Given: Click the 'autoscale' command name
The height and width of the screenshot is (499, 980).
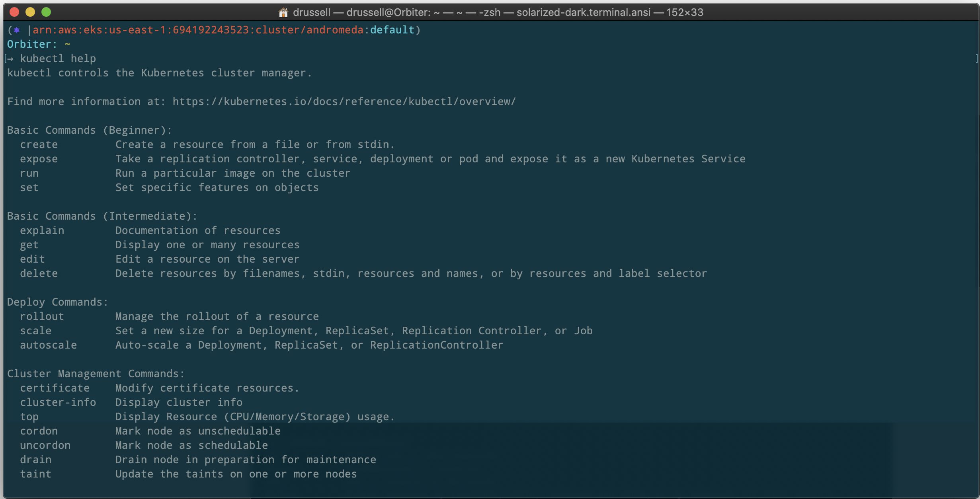Looking at the screenshot, I should (48, 345).
